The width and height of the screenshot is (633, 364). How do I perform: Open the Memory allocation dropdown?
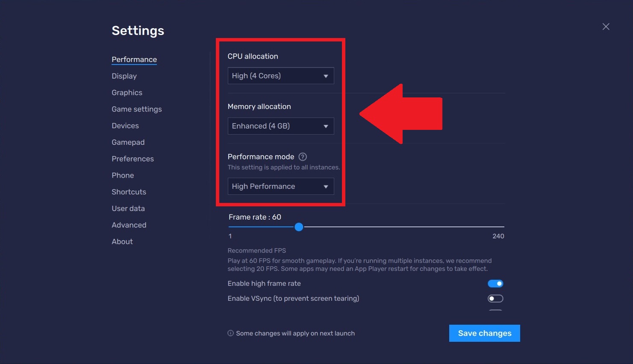coord(280,126)
